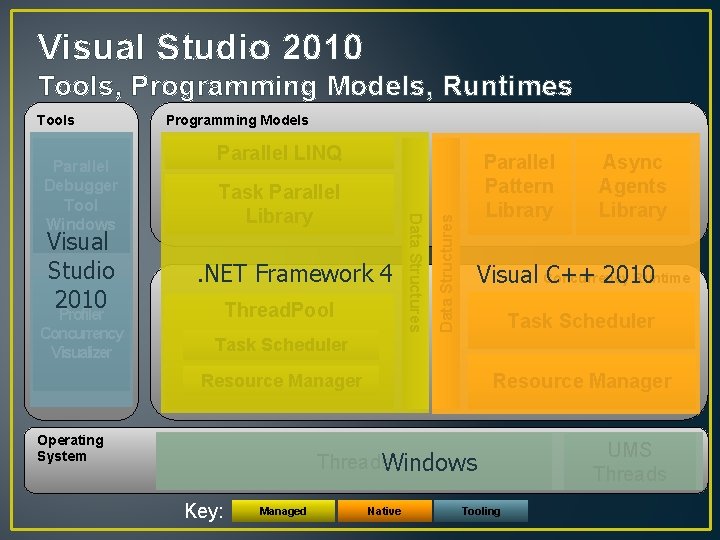Click the managed 'Task Scheduler' block
Screen dimensions: 720x540
pos(281,345)
